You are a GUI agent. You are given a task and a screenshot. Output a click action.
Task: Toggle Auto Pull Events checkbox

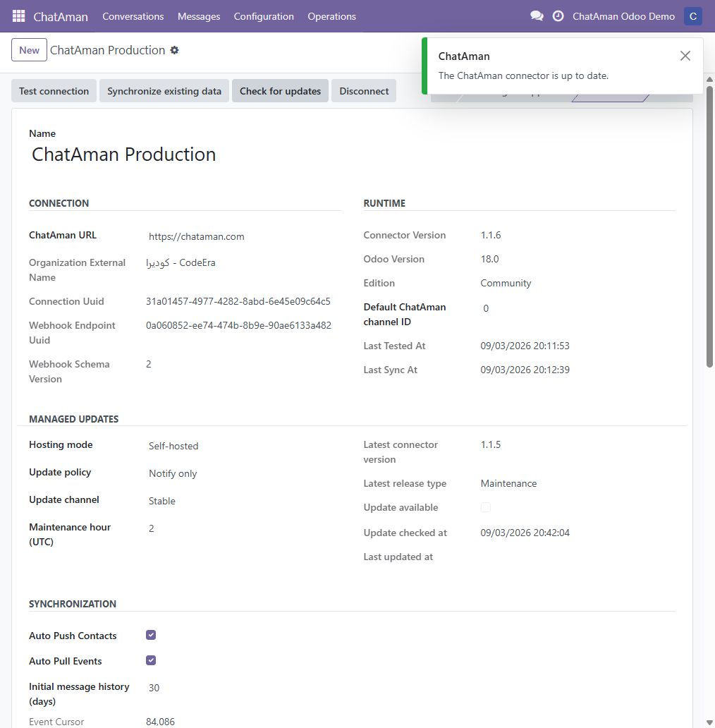(x=151, y=660)
